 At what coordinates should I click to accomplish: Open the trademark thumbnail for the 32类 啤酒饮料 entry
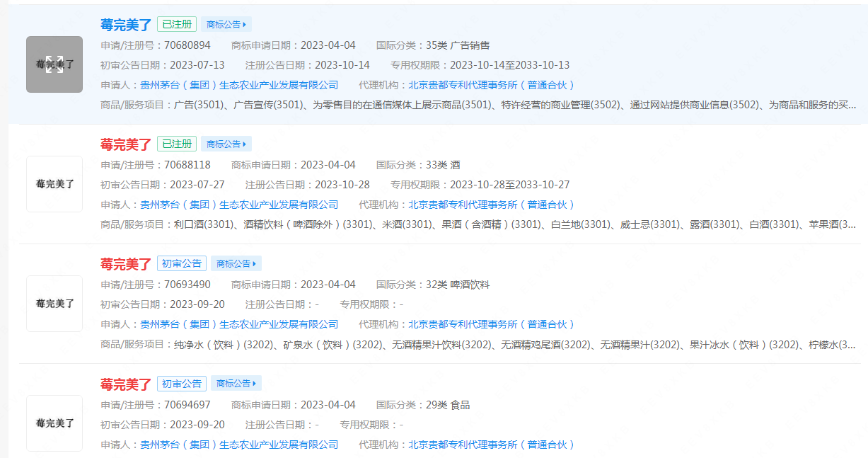pyautogui.click(x=54, y=304)
